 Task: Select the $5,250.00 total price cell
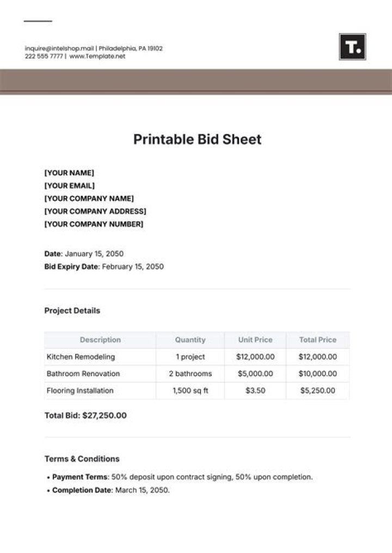point(318,391)
